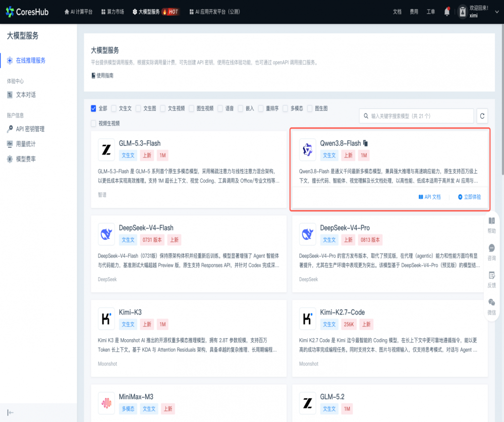The image size is (504, 422).
Task: Click the refresh button beside search
Action: tap(482, 116)
